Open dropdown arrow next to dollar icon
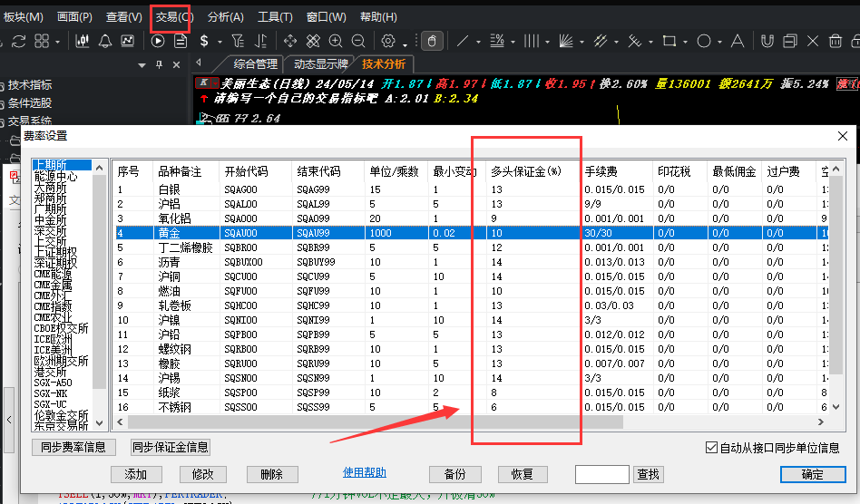This screenshot has height=504, width=860. click(220, 43)
